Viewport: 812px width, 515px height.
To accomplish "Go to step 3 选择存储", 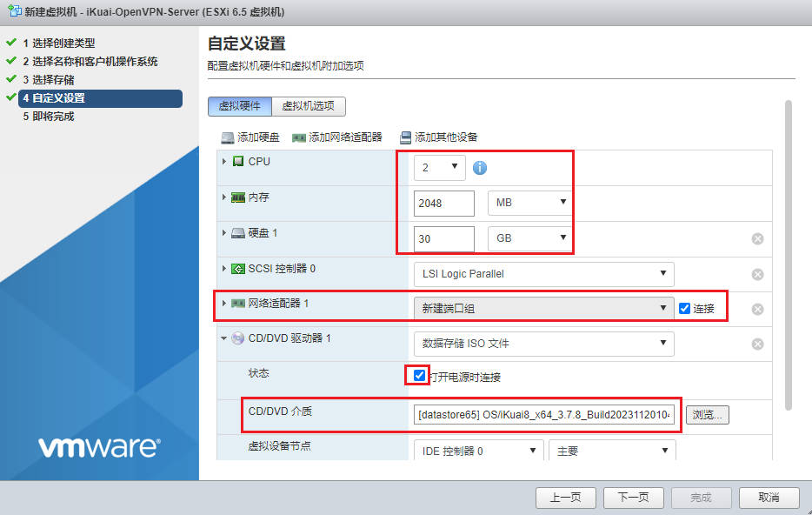I will [x=49, y=80].
